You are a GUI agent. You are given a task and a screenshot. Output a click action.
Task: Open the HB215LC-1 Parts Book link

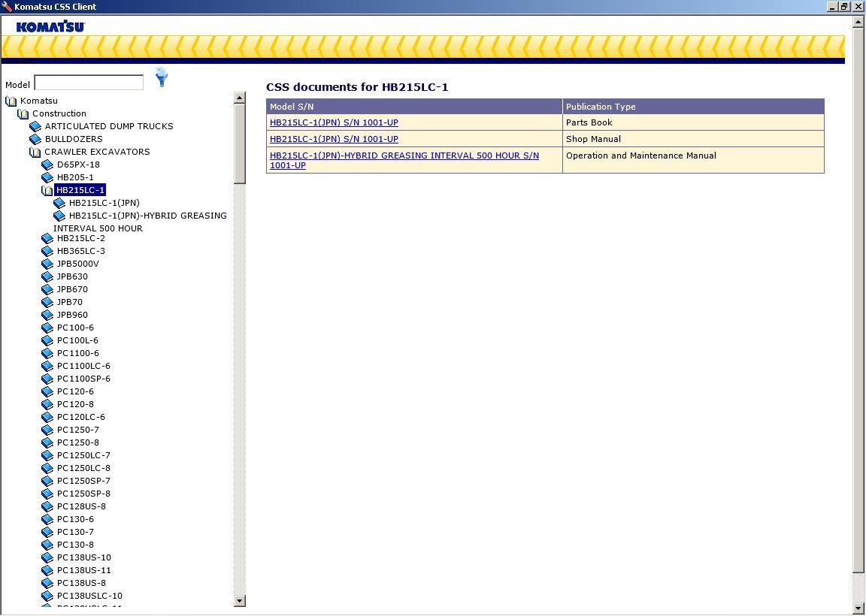pos(334,122)
